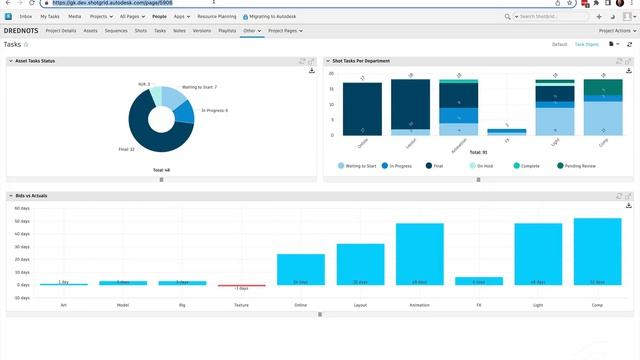
Task: Collapse the Shot Tasks Per Department panel
Action: (328, 61)
